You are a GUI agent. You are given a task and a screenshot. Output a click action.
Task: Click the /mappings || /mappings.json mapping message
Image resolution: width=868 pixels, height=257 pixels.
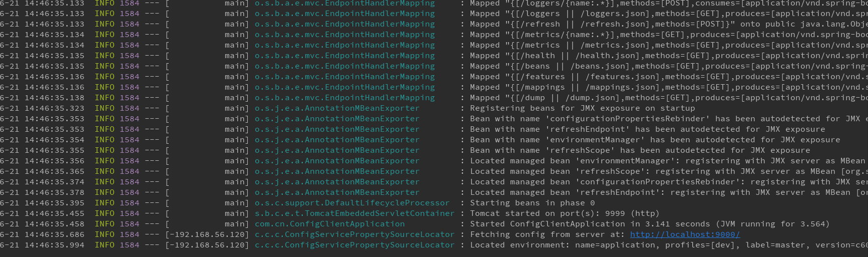(x=669, y=87)
